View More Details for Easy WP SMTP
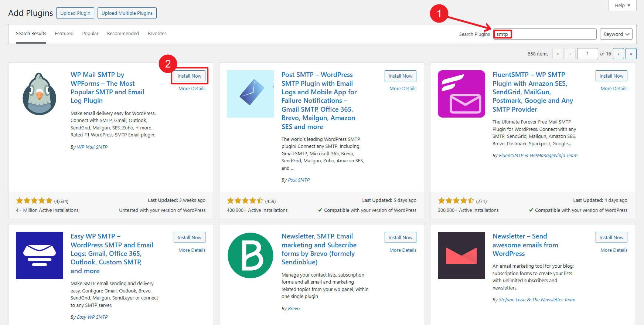The height and width of the screenshot is (325, 644). tap(192, 250)
